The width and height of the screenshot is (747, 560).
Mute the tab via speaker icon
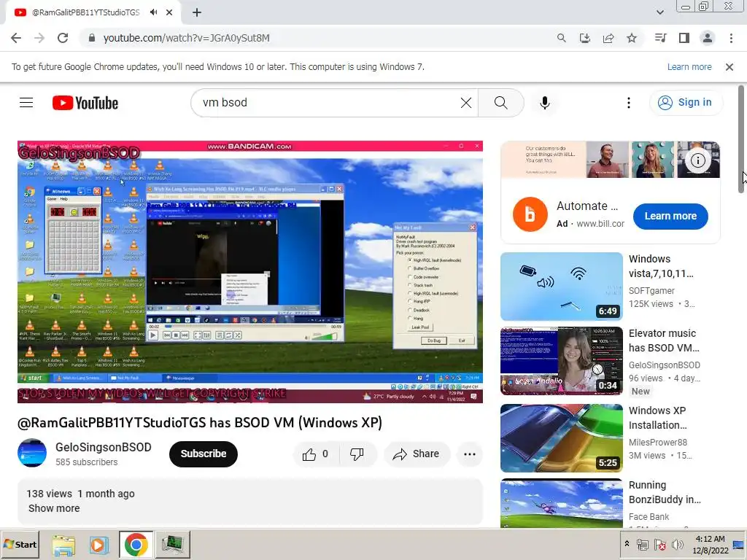click(x=153, y=12)
